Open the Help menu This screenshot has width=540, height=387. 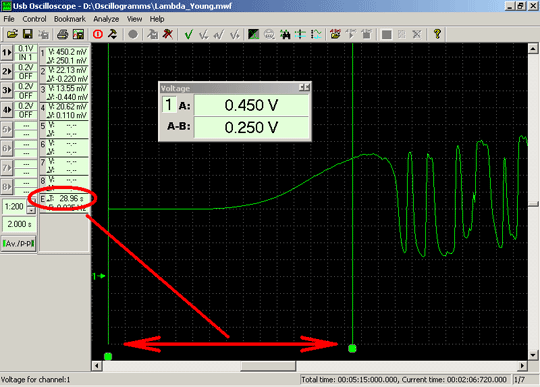[x=157, y=19]
